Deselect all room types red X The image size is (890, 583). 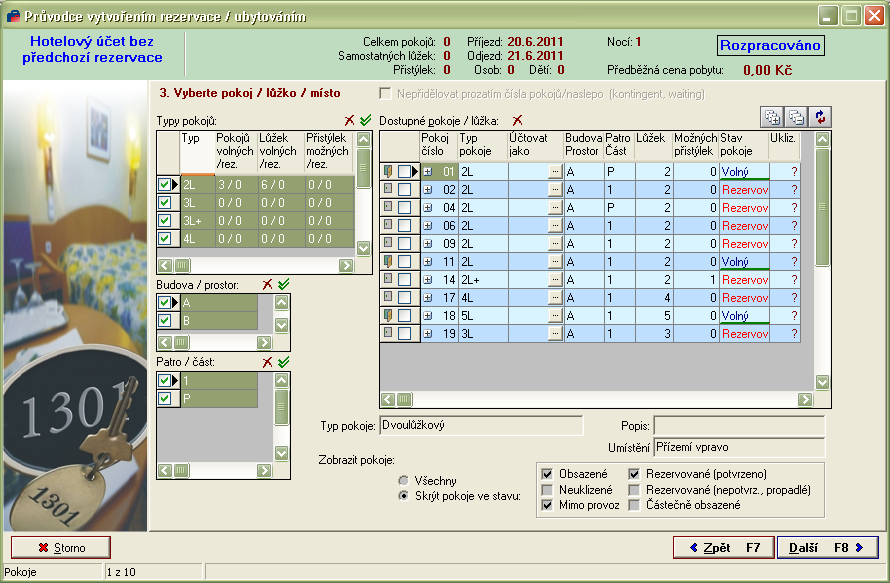point(349,120)
